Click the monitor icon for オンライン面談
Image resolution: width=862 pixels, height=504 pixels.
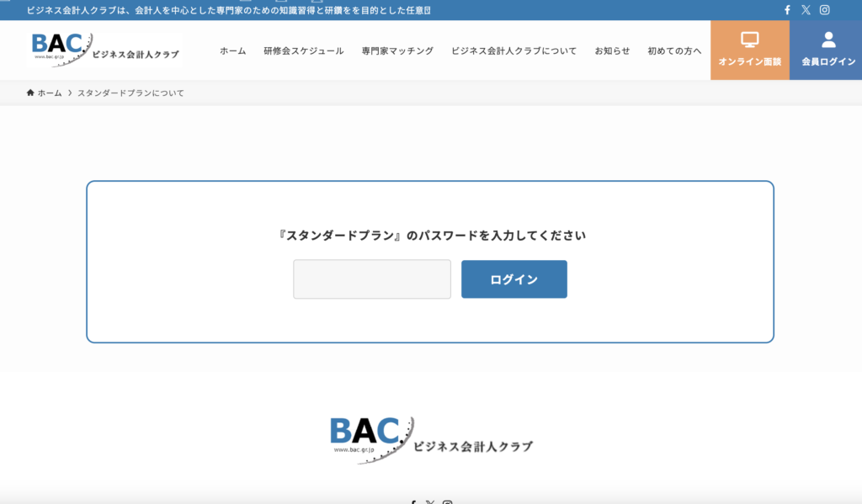(x=749, y=40)
